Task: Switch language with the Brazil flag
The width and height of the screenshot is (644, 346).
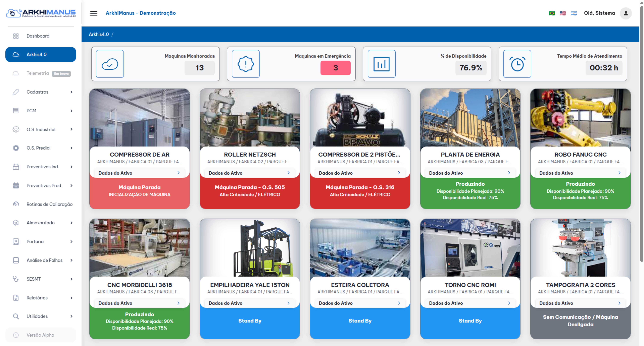Action: point(552,13)
